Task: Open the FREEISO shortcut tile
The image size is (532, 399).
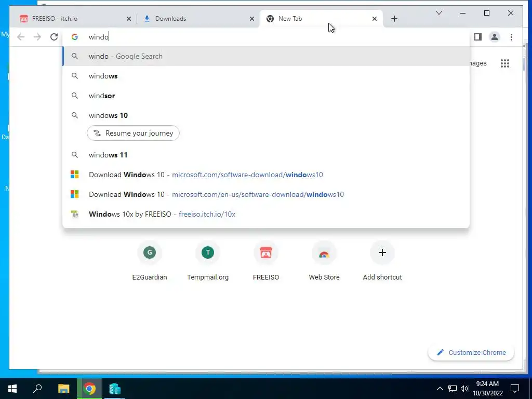Action: [x=266, y=261]
